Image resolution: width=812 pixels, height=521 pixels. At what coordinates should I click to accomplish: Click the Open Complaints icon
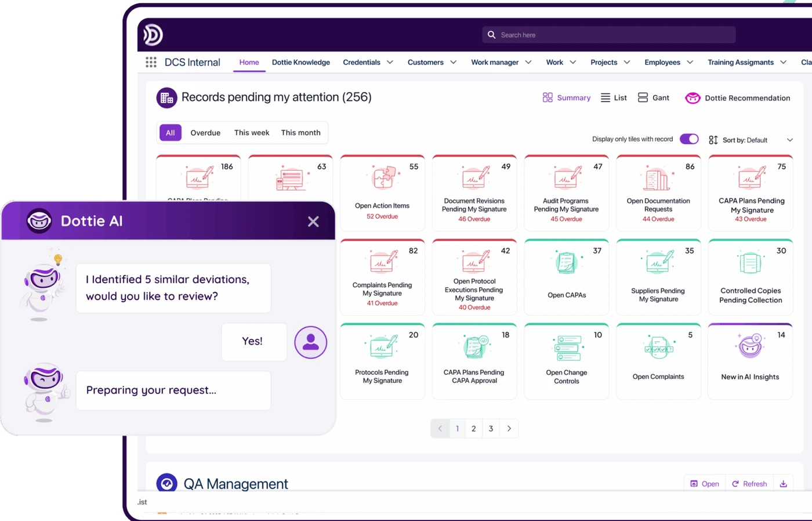[658, 347]
